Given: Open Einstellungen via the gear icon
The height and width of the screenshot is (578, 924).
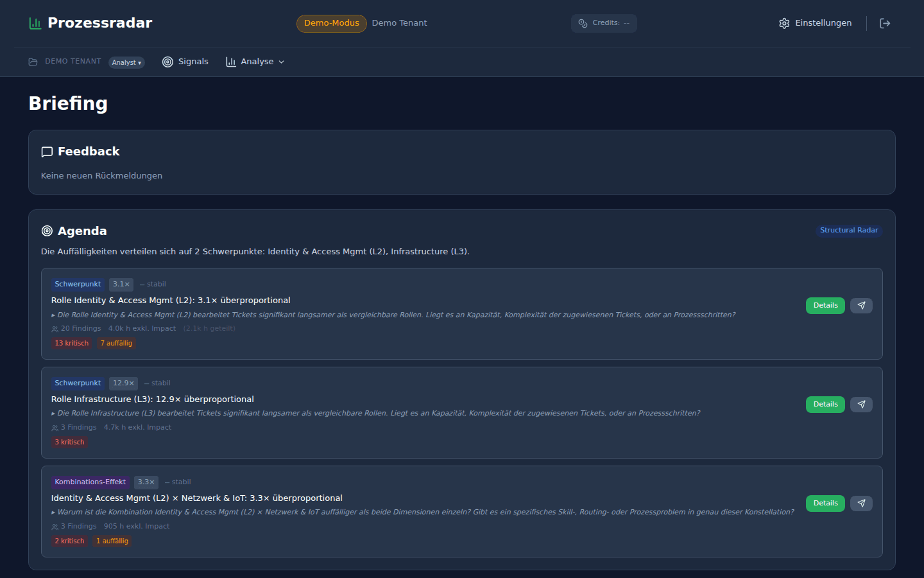Looking at the screenshot, I should [784, 23].
